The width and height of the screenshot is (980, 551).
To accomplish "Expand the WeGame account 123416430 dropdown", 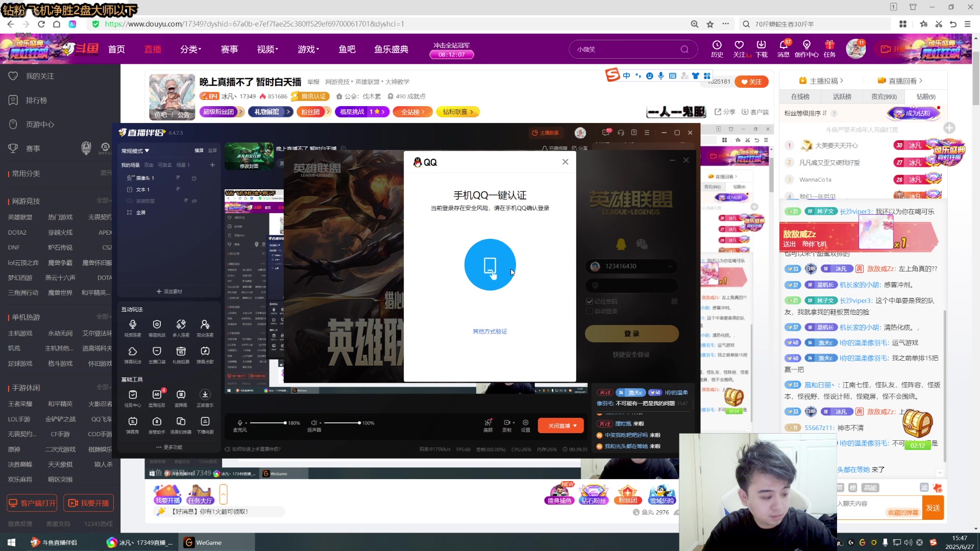I will (670, 266).
